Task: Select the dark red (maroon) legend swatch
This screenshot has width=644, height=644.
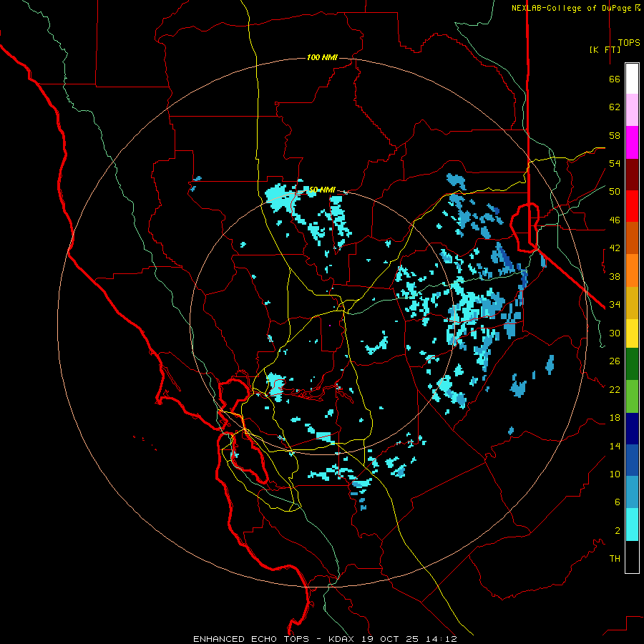Action: tap(632, 175)
